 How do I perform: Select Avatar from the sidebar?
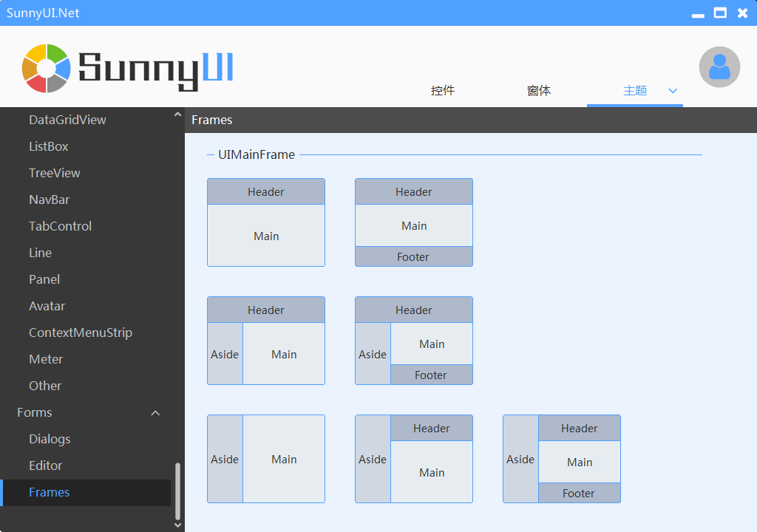click(x=47, y=306)
